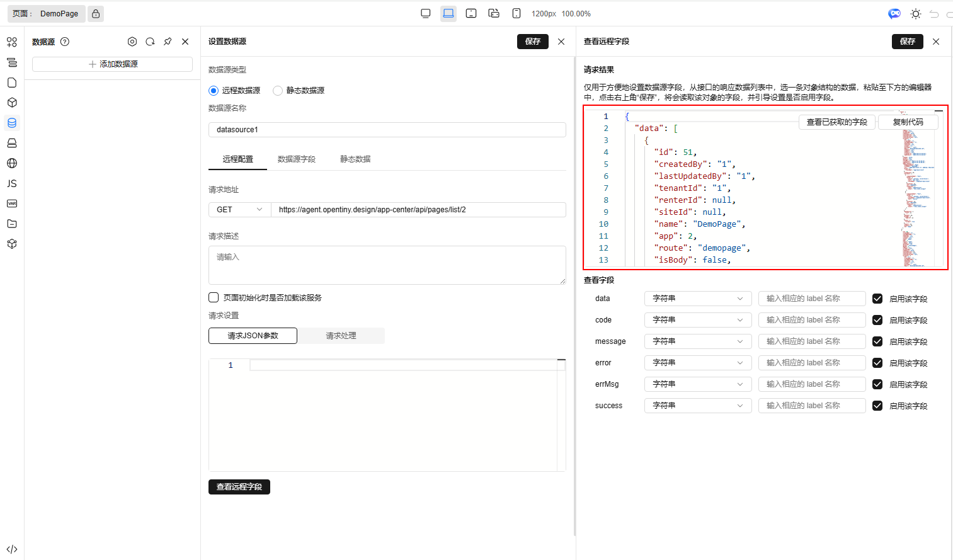Expand the type dropdown for the data field

point(697,299)
